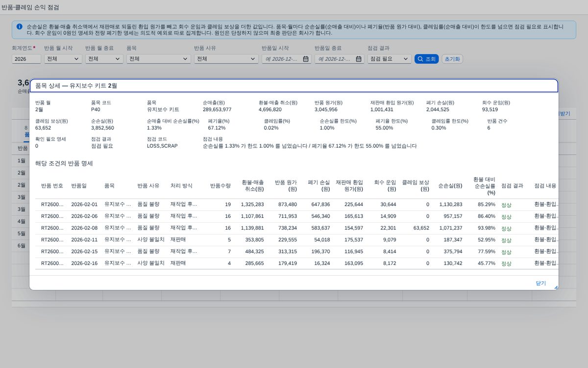
Task: Click the 순손실(원) column header
Action: pyautogui.click(x=450, y=186)
